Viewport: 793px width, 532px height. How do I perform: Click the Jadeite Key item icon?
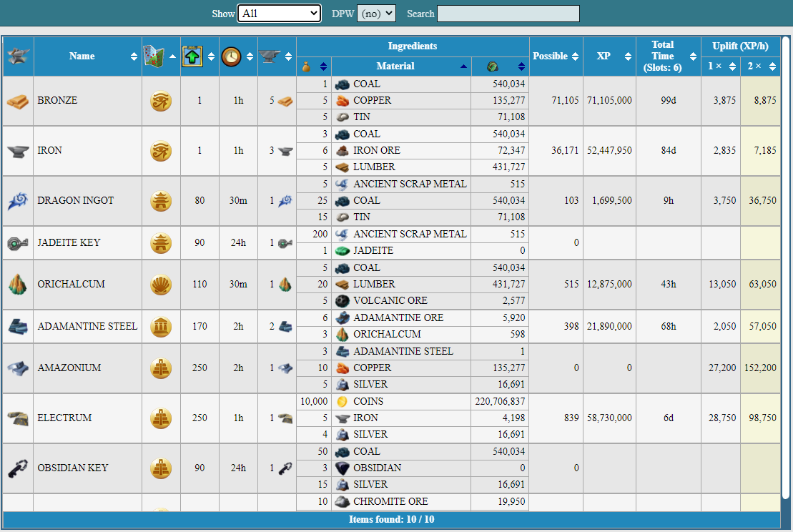(18, 243)
